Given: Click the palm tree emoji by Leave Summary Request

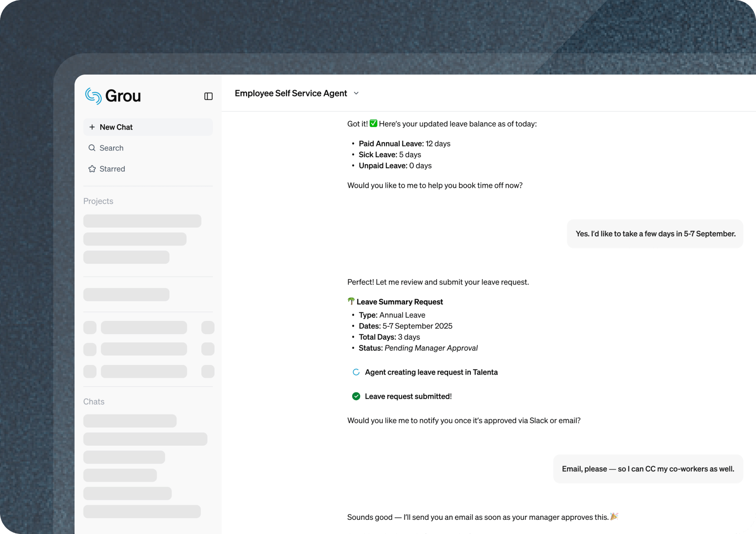Looking at the screenshot, I should click(x=351, y=301).
